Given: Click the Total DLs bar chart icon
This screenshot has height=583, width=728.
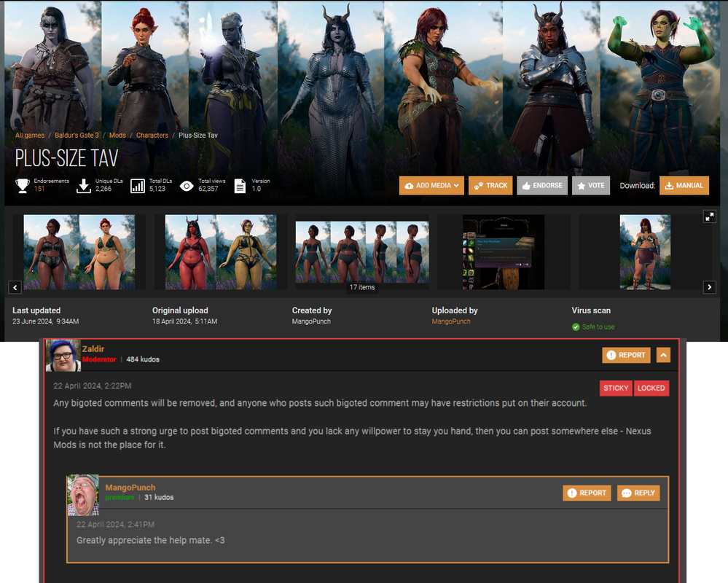Looking at the screenshot, I should point(138,186).
